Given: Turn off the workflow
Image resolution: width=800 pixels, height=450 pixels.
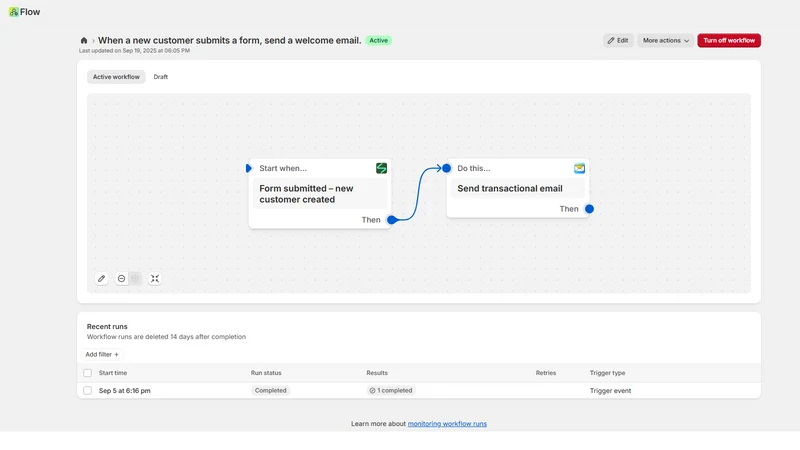Looking at the screenshot, I should point(729,40).
